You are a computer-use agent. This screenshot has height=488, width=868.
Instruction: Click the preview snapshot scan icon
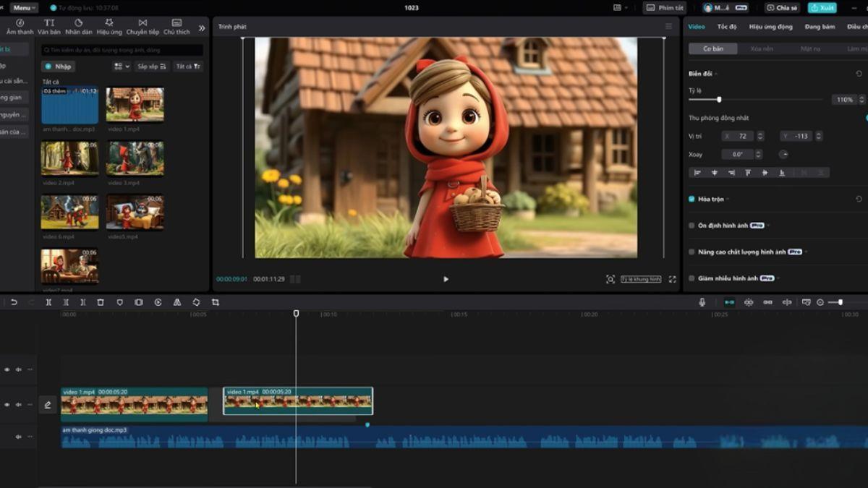point(610,279)
